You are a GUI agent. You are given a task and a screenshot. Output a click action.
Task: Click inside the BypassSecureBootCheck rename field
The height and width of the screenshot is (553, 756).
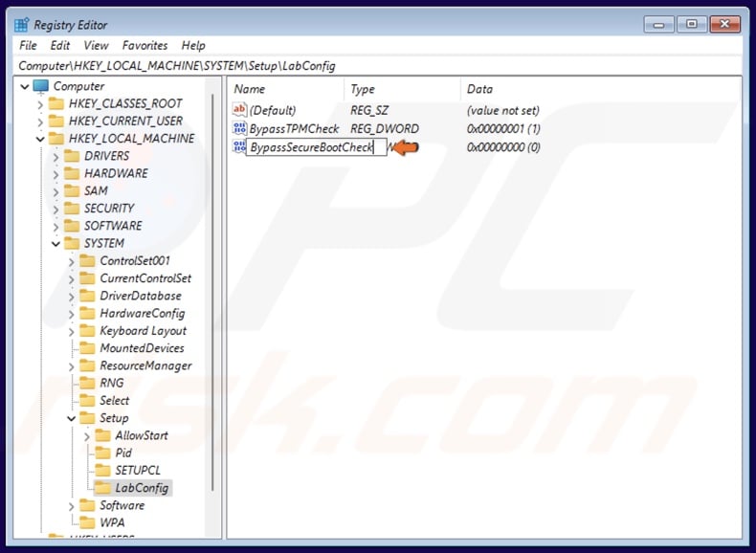317,147
